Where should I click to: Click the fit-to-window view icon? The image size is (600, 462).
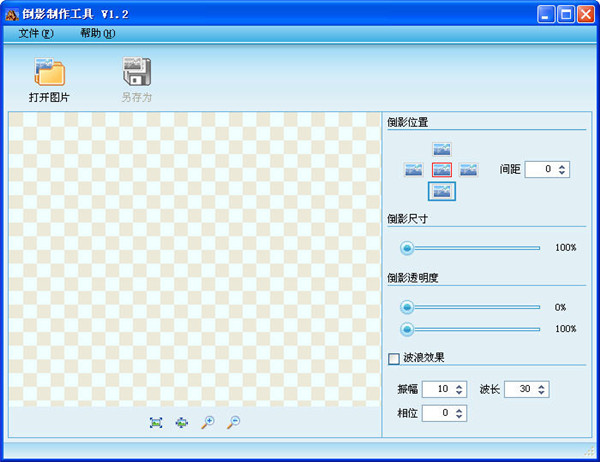[x=156, y=423]
